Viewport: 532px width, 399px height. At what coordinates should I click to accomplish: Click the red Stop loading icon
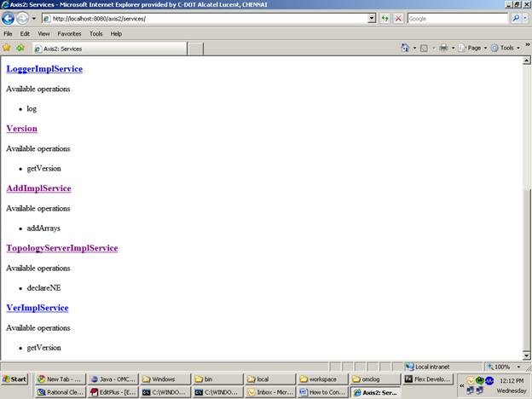(398, 18)
